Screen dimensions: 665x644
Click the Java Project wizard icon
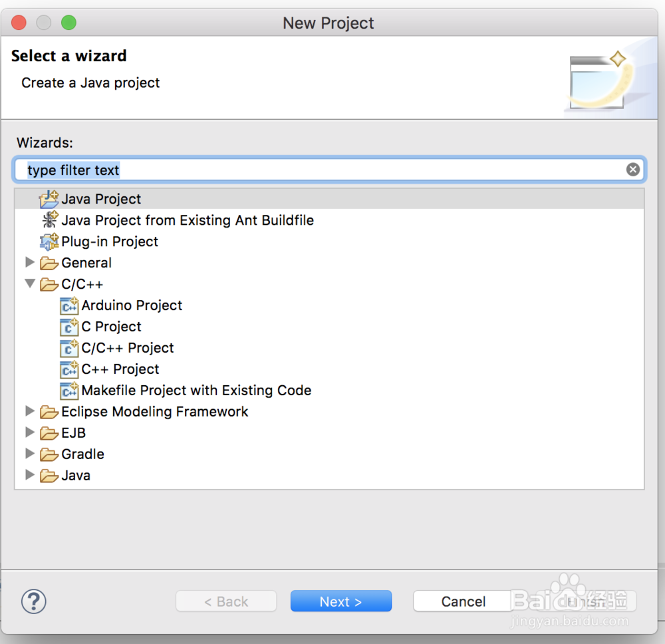pyautogui.click(x=49, y=199)
